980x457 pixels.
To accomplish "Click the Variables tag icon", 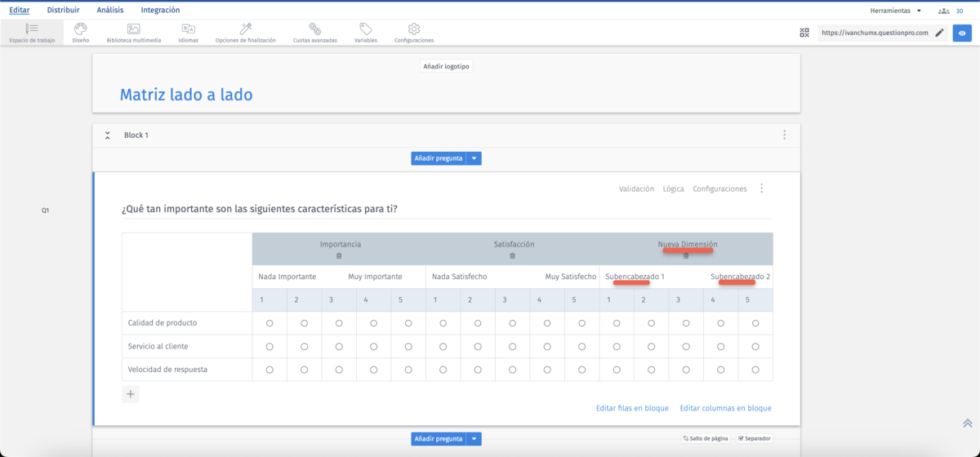I will (x=365, y=29).
